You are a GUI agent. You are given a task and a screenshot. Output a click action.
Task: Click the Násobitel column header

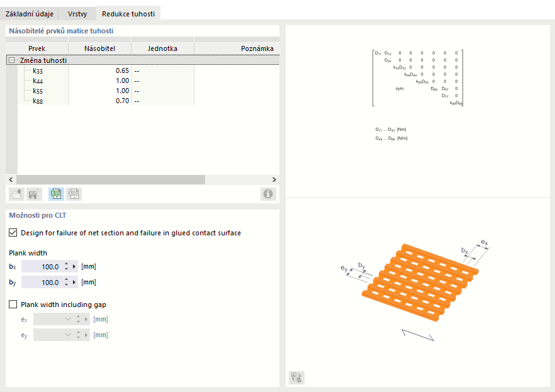click(x=99, y=48)
